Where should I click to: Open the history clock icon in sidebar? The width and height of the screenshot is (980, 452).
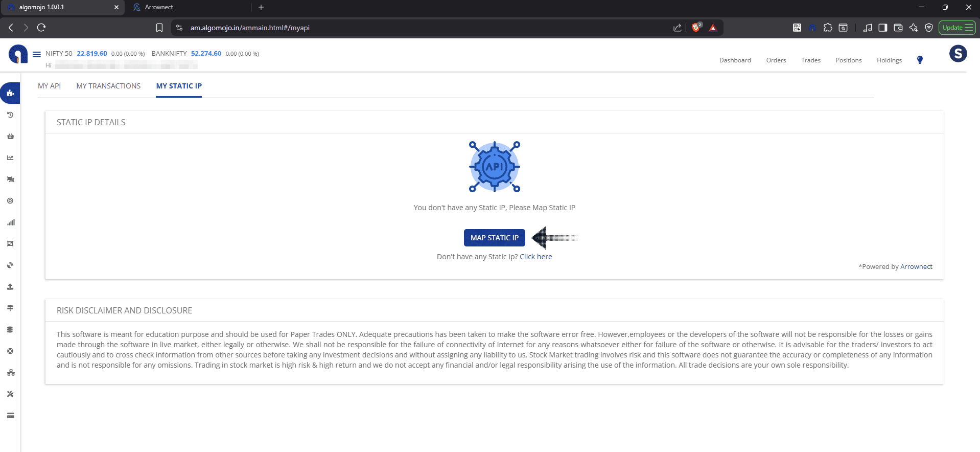click(x=10, y=115)
